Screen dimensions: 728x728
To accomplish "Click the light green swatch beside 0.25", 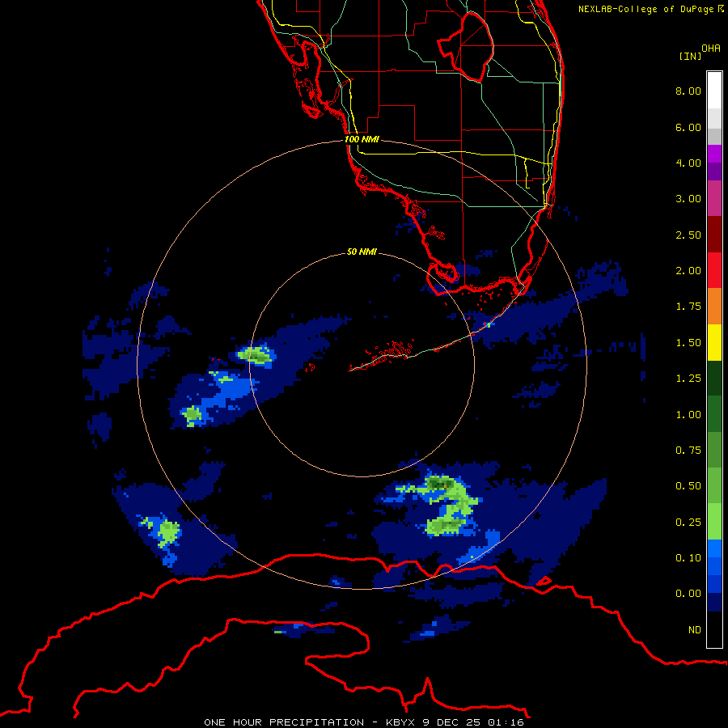I will click(x=714, y=522).
